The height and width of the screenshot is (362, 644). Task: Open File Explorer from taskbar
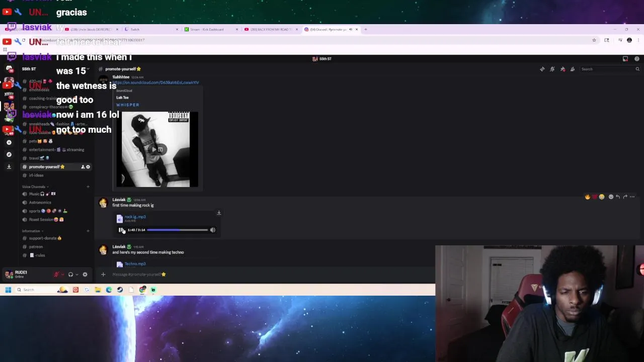click(98, 290)
